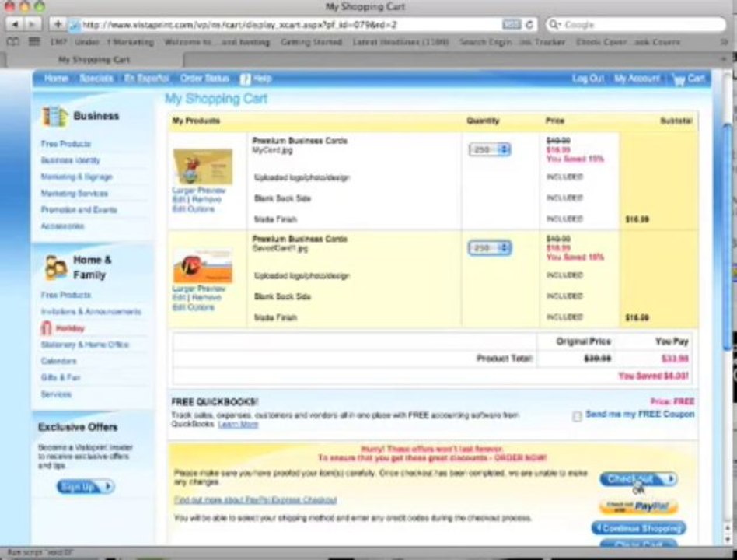Open Latest Headlines bookmark

(x=400, y=42)
